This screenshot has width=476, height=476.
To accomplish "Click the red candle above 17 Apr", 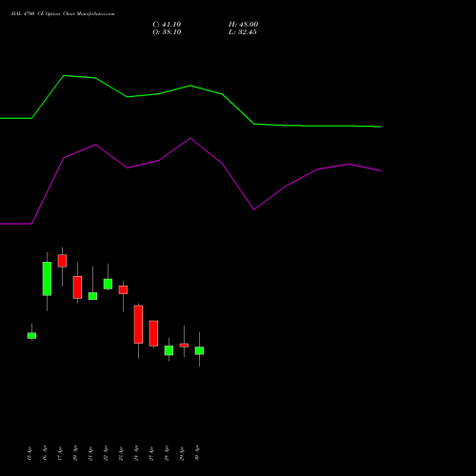I will click(x=62, y=261).
